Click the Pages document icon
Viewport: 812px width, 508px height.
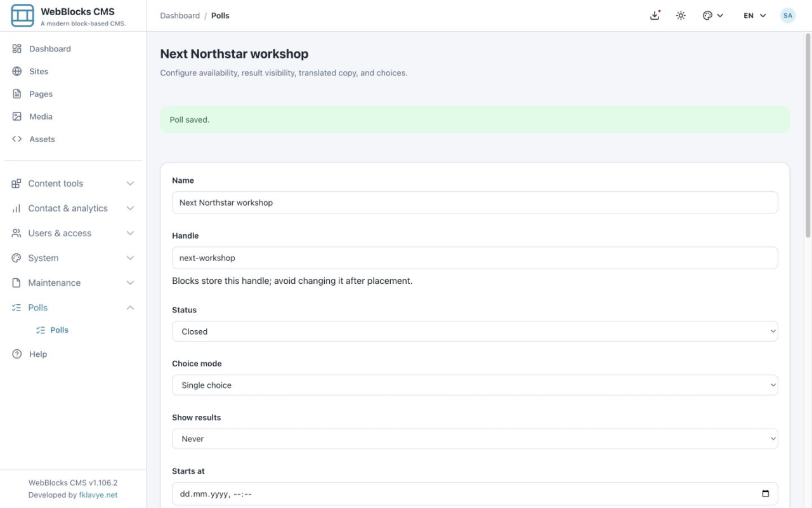point(17,94)
